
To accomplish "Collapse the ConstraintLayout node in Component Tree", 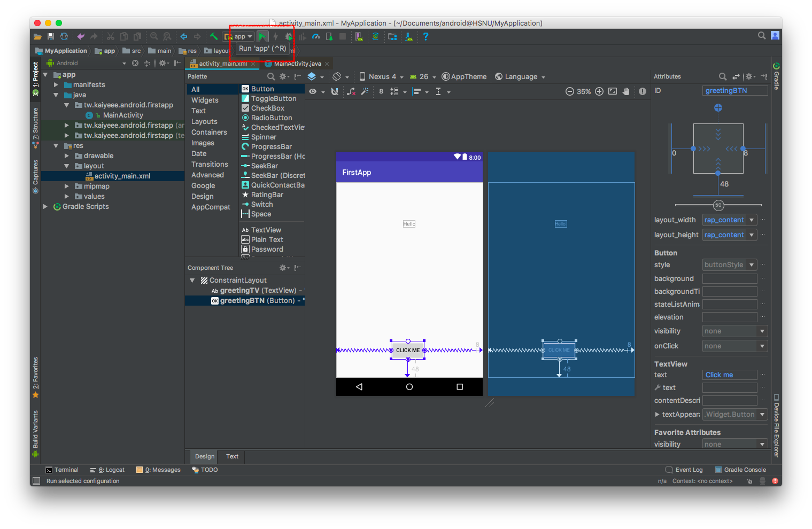I will pos(192,280).
